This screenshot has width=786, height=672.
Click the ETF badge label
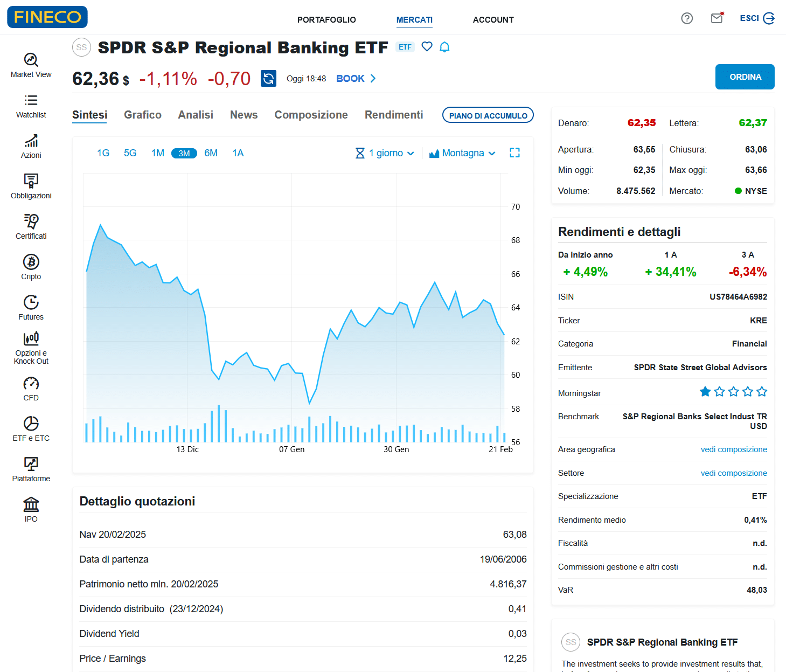coord(405,47)
